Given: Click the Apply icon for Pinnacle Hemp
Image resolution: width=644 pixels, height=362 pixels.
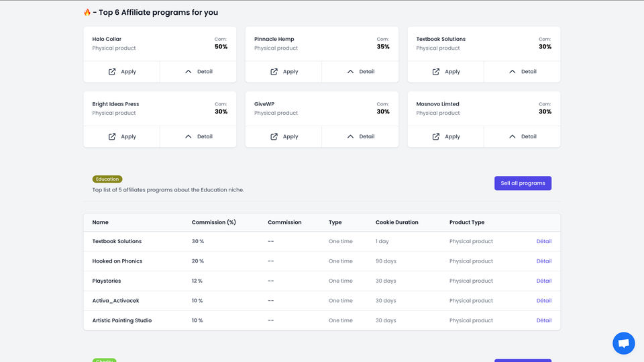Looking at the screenshot, I should click(x=274, y=72).
